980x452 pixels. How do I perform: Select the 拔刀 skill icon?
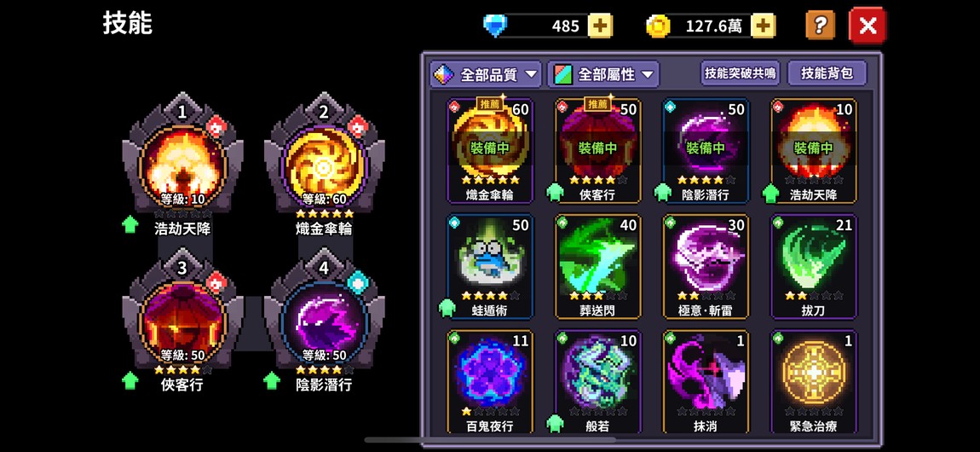pyautogui.click(x=814, y=267)
